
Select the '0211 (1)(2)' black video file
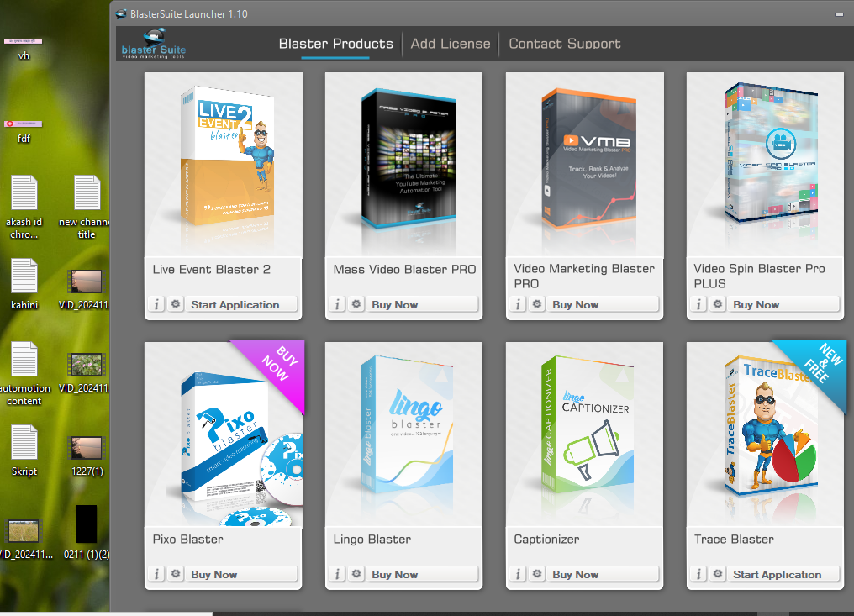click(x=86, y=532)
